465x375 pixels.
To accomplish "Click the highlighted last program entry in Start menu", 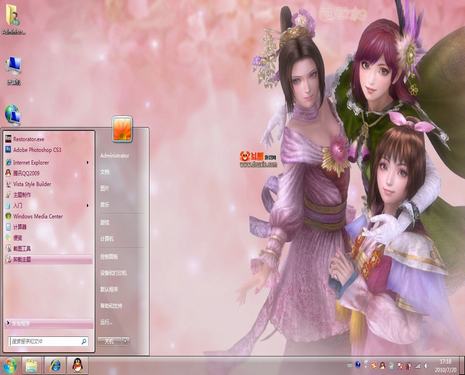I will coord(48,259).
